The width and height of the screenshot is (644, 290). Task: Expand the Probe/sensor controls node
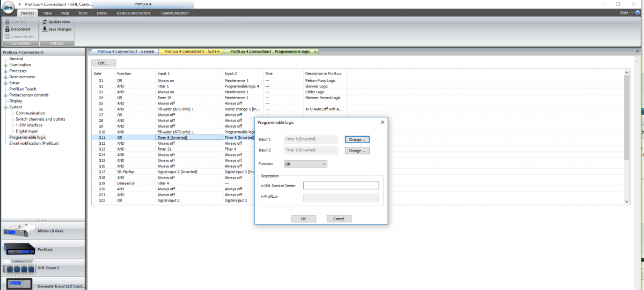[x=5, y=95]
